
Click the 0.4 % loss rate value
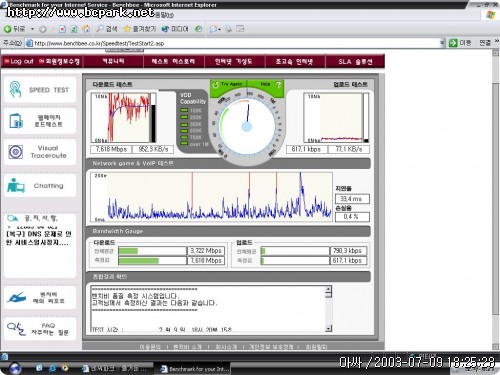tap(352, 217)
